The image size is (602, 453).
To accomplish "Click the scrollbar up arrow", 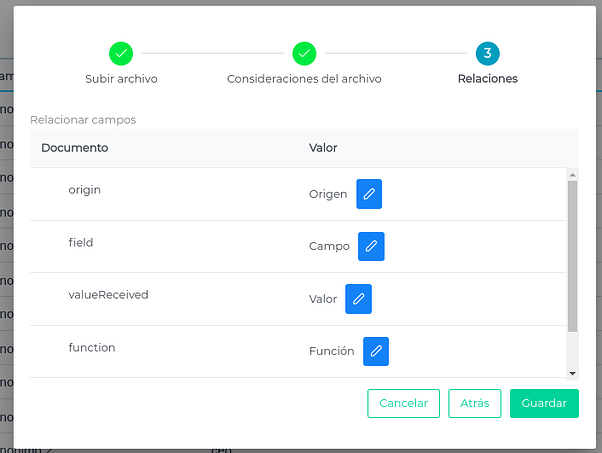I will tap(572, 173).
